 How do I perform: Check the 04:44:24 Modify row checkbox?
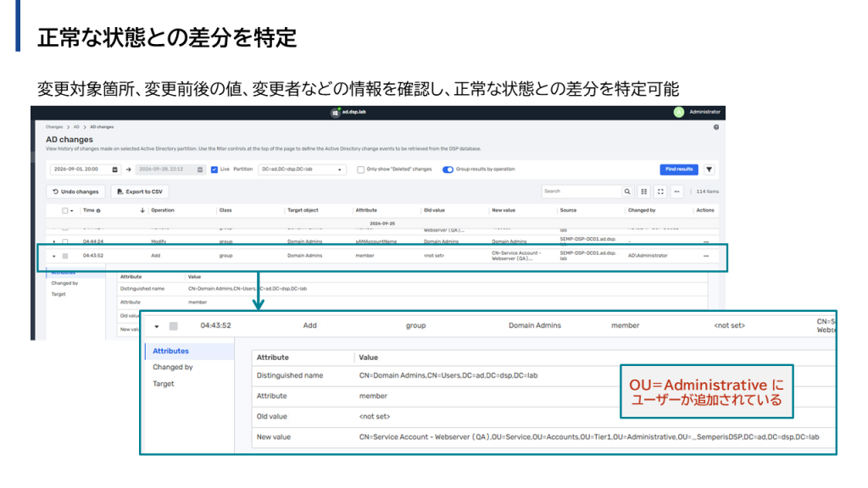64,241
